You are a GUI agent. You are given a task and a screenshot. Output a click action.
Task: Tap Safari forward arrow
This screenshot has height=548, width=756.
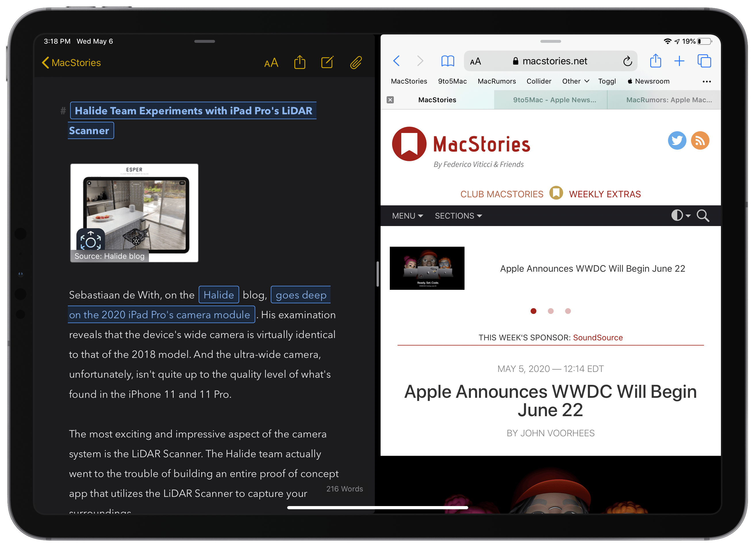point(420,61)
